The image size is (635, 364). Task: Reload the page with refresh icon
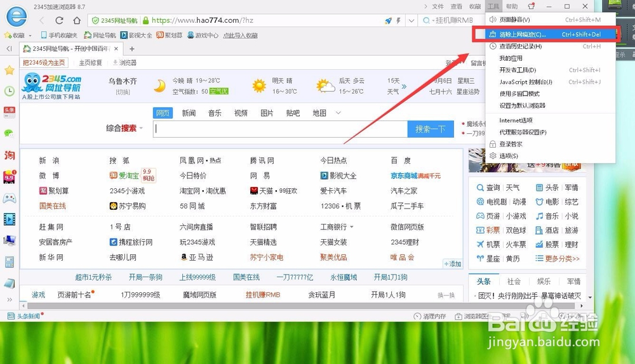click(x=59, y=20)
